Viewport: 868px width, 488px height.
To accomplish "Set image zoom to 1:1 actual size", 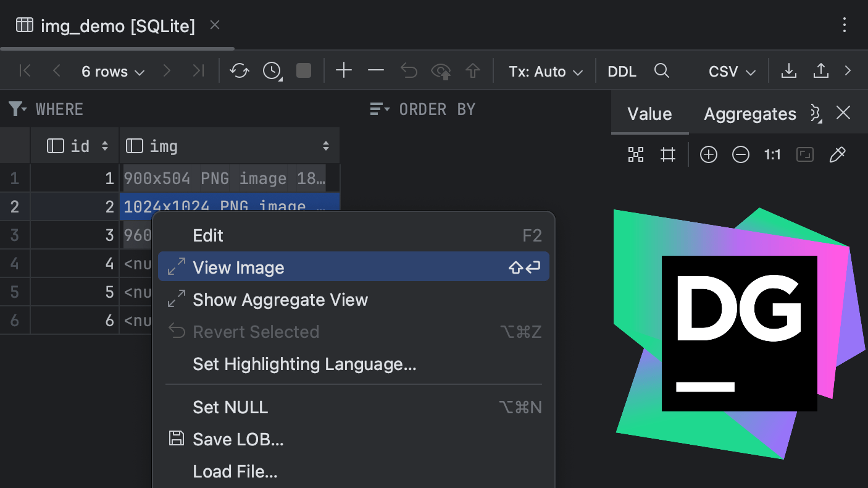I will click(772, 154).
